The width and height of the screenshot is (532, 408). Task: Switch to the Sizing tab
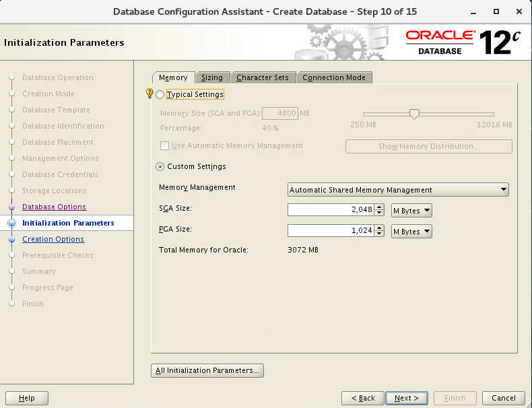(x=212, y=77)
